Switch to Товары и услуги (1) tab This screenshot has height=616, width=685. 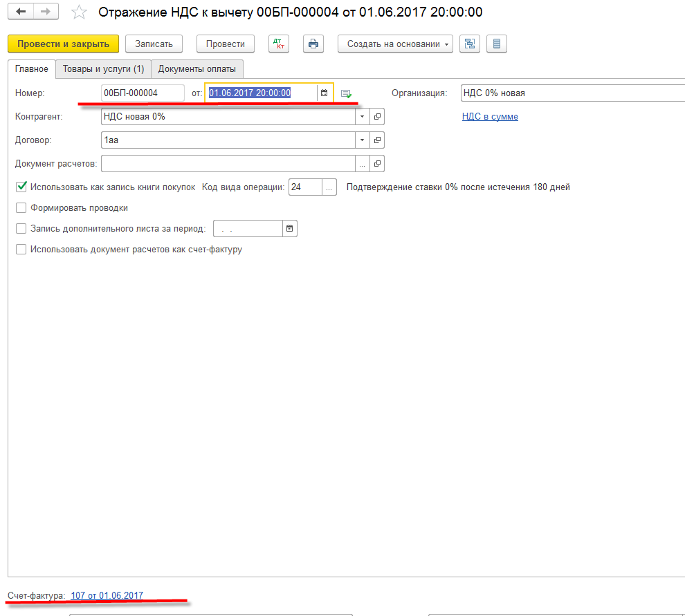[103, 69]
